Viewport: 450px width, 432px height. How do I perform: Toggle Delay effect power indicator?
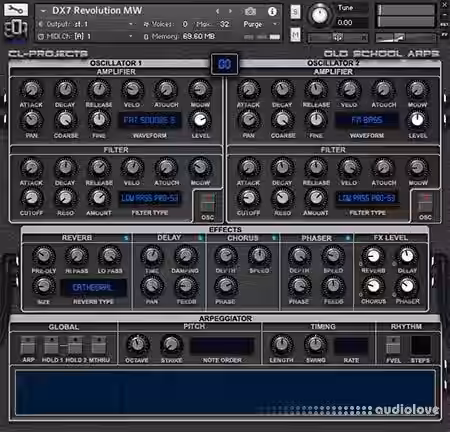tap(200, 238)
